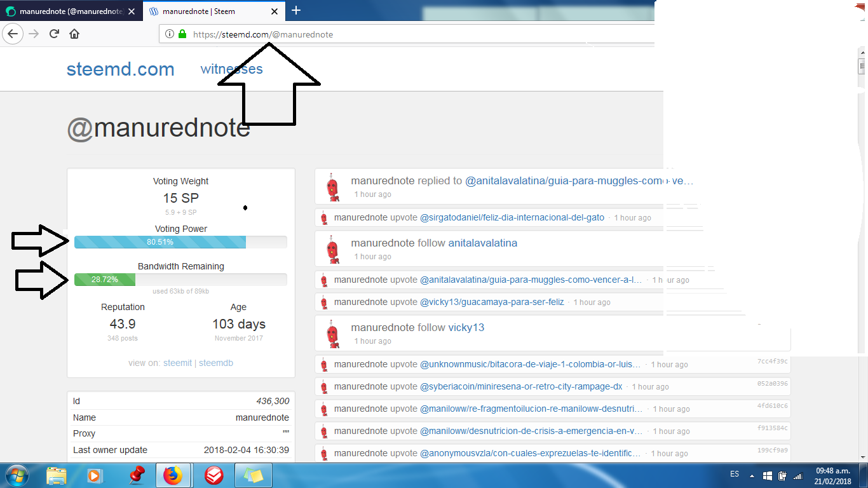Open the red stacked-layers taskbar app

[213, 475]
